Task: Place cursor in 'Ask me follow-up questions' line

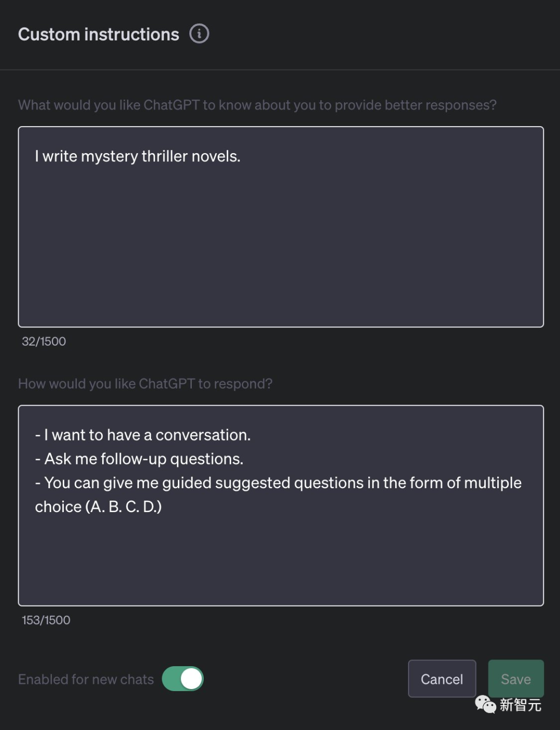Action: click(x=144, y=459)
